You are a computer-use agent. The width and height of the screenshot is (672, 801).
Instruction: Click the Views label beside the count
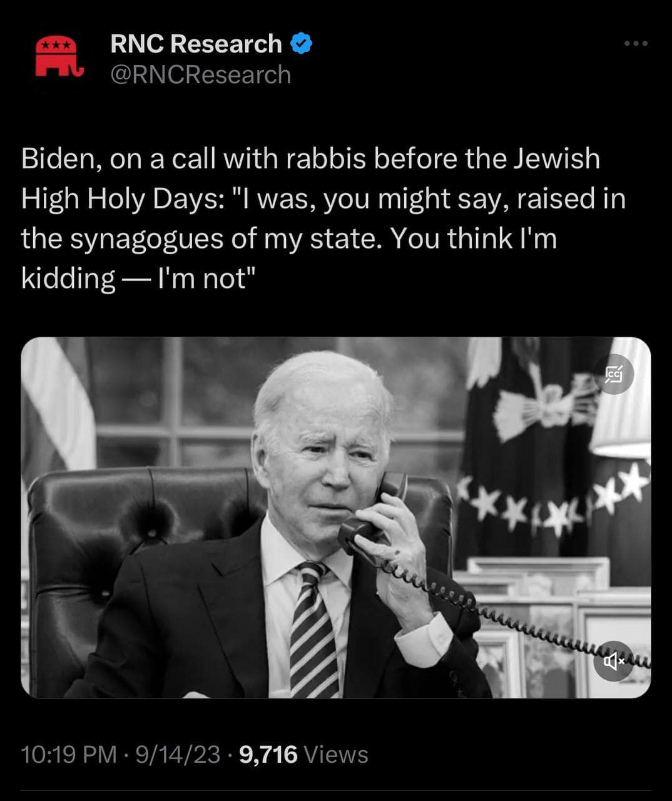(336, 755)
